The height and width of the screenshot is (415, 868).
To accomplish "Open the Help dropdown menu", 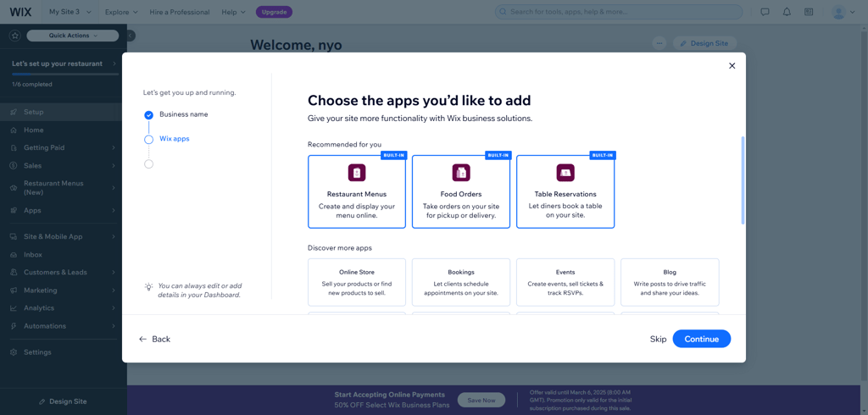I will point(233,12).
